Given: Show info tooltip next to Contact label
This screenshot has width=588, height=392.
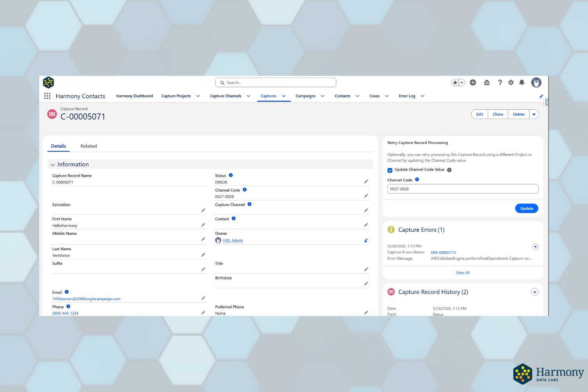Looking at the screenshot, I should [x=234, y=218].
